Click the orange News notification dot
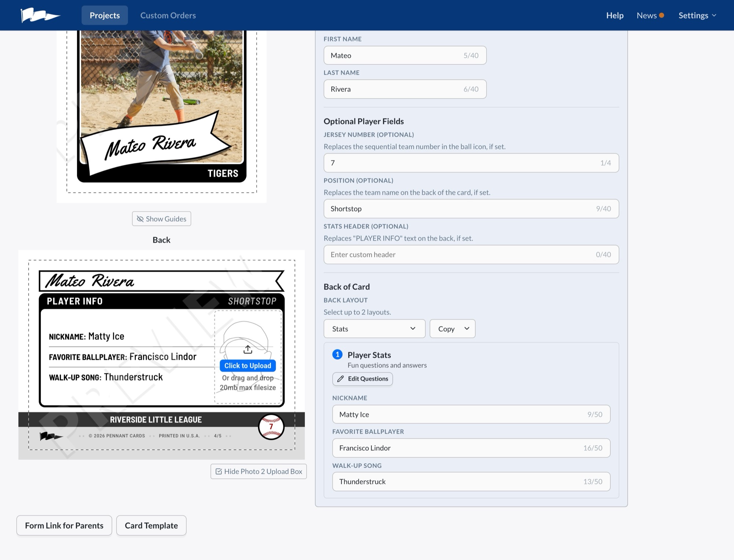The image size is (734, 560). (x=662, y=15)
